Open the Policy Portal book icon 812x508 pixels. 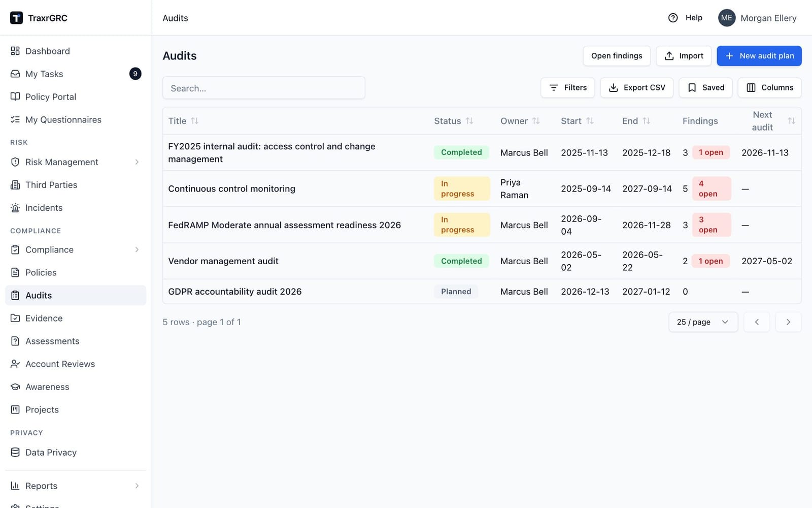click(15, 97)
